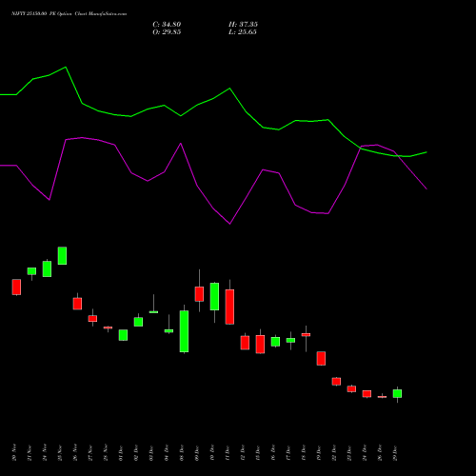Click the 10 Dec date axis label
The image size is (476, 476).
[x=212, y=452]
